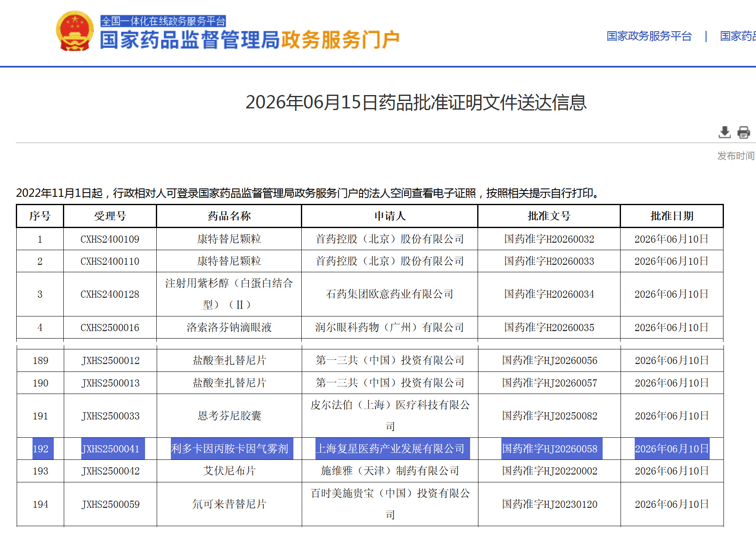756x542 pixels.
Task: Click the national emblem logo
Action: pyautogui.click(x=75, y=31)
